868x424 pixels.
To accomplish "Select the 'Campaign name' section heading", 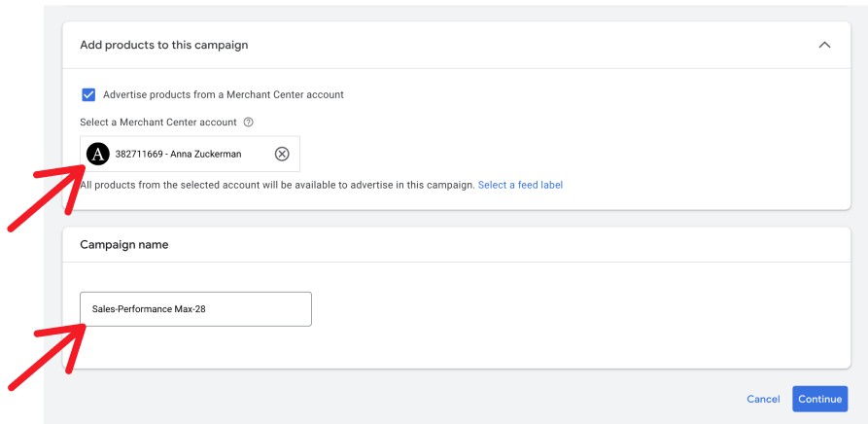I will tap(123, 245).
